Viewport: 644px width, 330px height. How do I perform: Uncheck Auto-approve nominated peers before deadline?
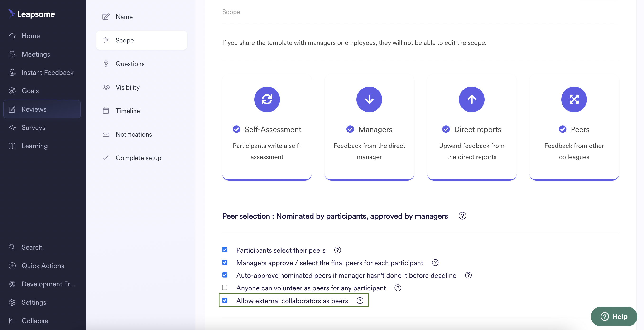click(x=225, y=275)
